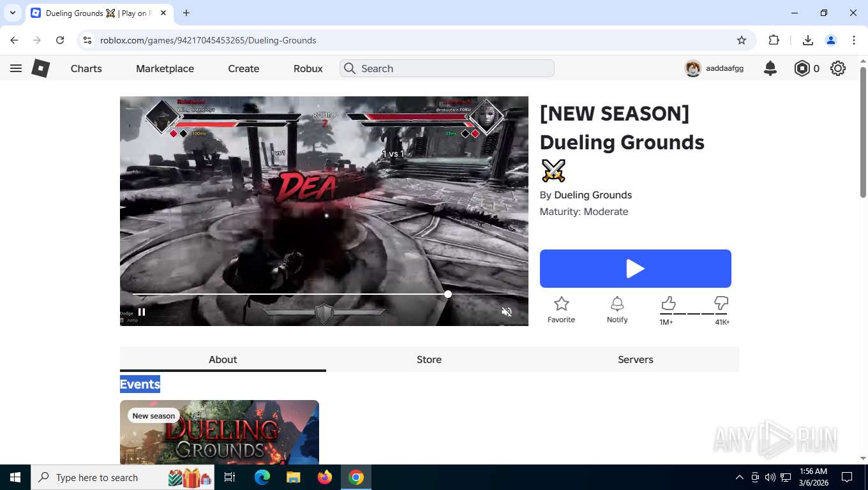Image resolution: width=868 pixels, height=490 pixels.
Task: Click the aaddaafgg username link
Action: point(724,68)
